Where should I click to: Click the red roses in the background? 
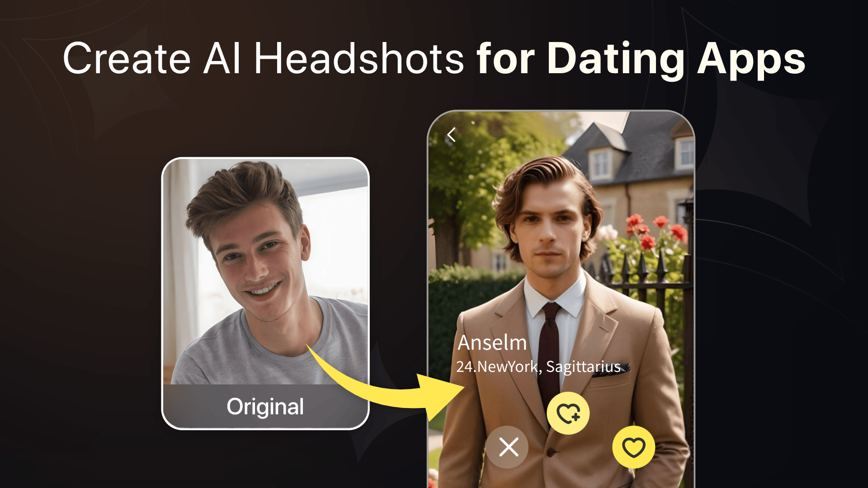click(x=653, y=230)
